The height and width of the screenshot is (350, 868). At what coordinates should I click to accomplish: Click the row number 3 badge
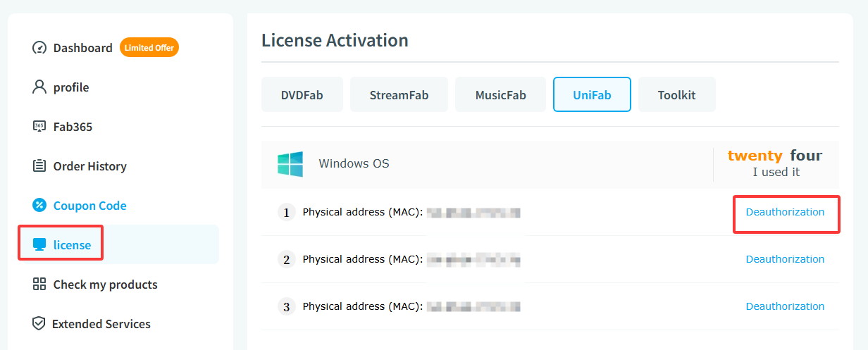[x=286, y=306]
